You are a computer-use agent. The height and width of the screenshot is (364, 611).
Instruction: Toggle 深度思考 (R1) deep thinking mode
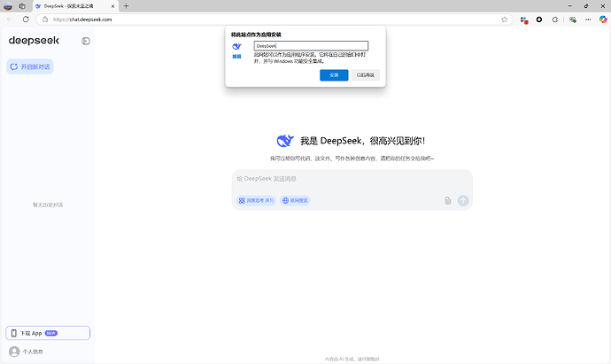pos(256,200)
